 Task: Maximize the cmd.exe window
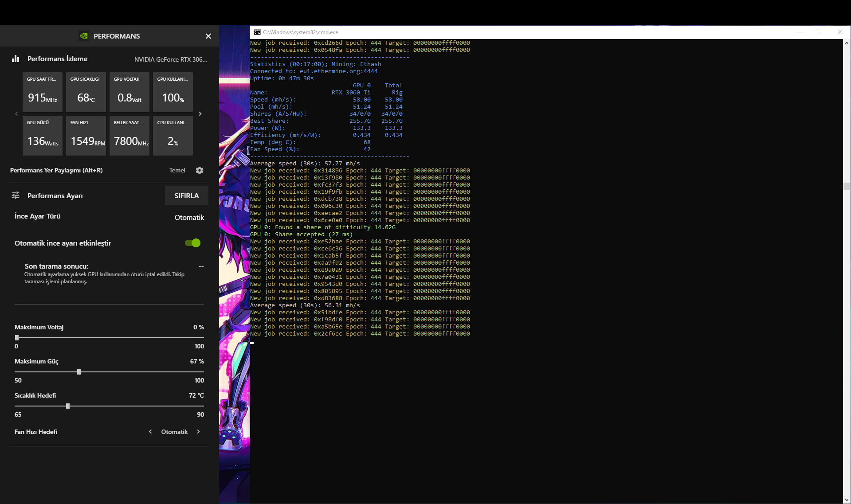[820, 32]
